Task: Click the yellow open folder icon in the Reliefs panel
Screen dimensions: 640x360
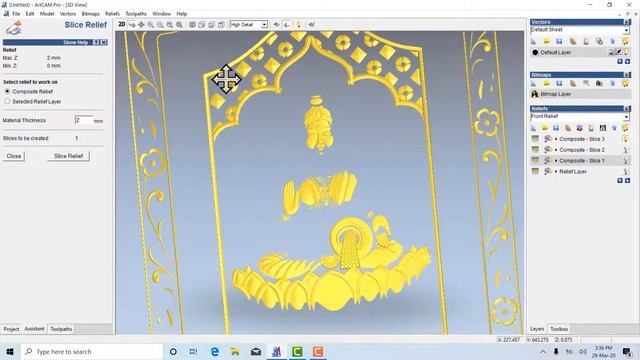Action: [545, 128]
